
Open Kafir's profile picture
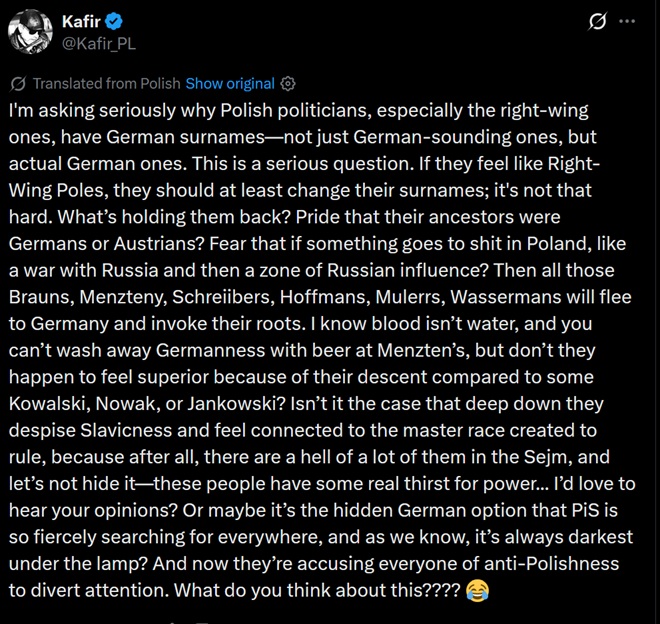click(x=30, y=32)
